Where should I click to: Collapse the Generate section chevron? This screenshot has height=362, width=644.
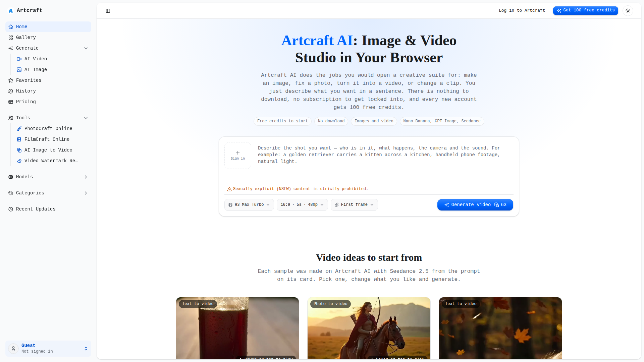[86, 48]
